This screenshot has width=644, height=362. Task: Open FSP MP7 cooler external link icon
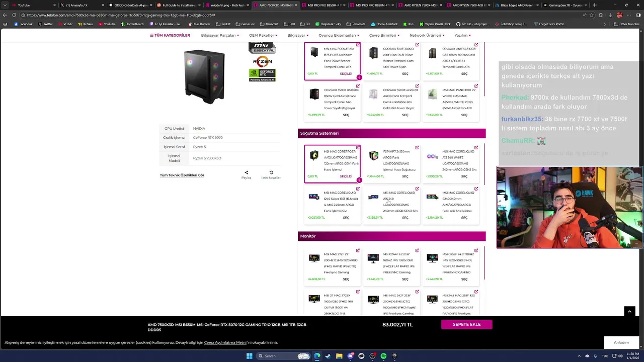417,148
